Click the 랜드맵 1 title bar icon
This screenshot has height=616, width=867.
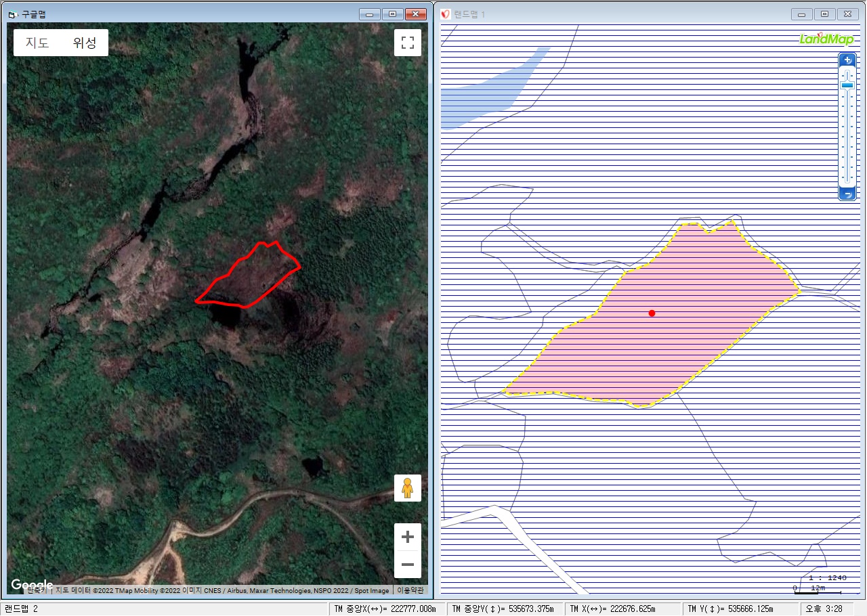445,14
